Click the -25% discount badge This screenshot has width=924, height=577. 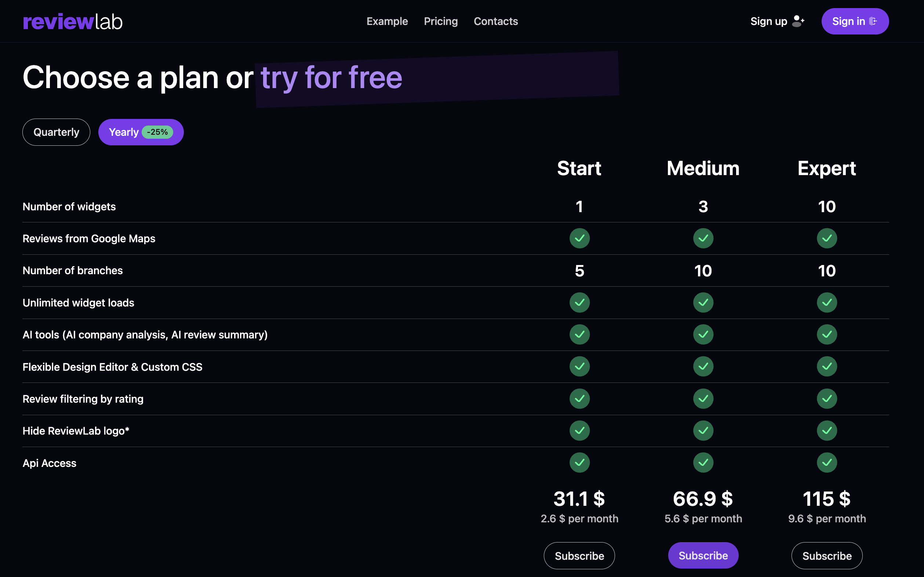(157, 132)
